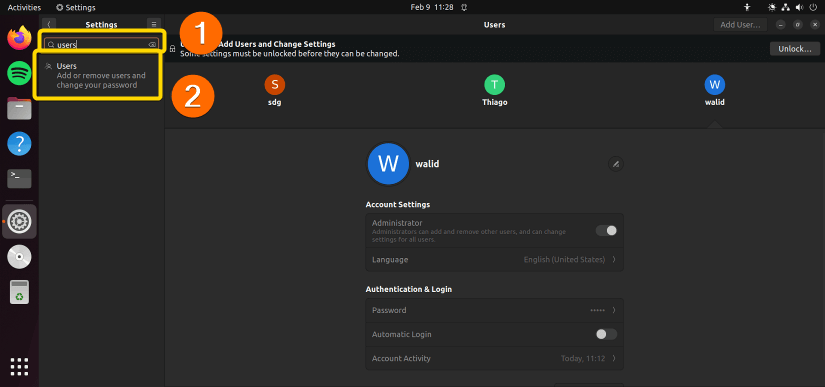Click the Thiago user name label
The width and height of the screenshot is (825, 387).
495,103
